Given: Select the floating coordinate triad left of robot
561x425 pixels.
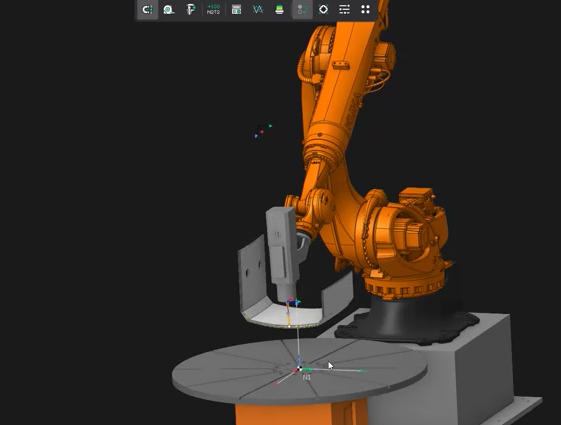Looking at the screenshot, I should coord(263,131).
